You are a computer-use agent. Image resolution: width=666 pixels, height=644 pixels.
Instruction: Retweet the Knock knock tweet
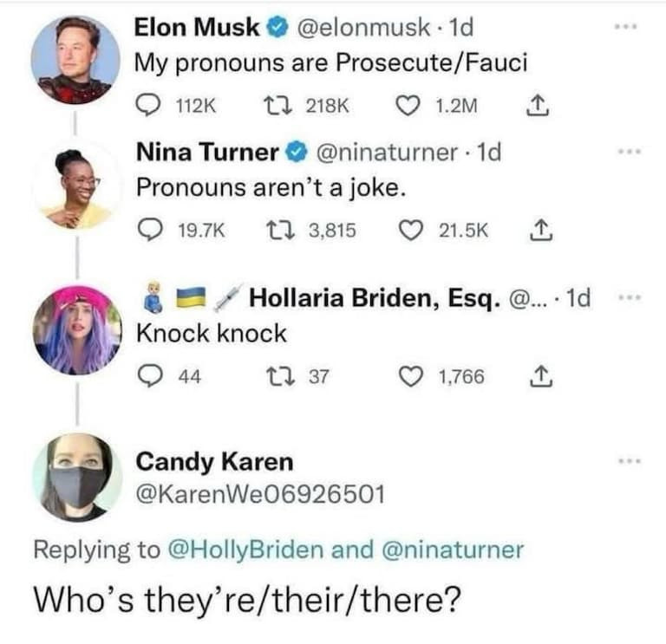click(282, 377)
